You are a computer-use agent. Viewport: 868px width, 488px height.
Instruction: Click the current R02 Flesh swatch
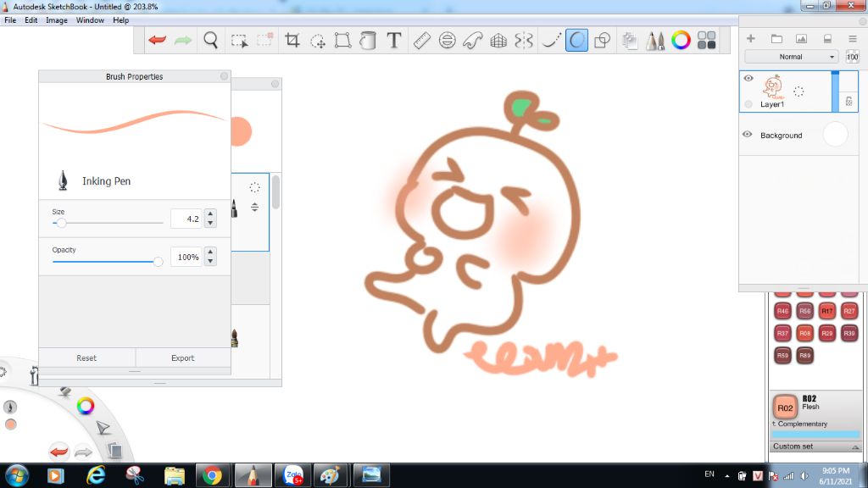point(785,408)
